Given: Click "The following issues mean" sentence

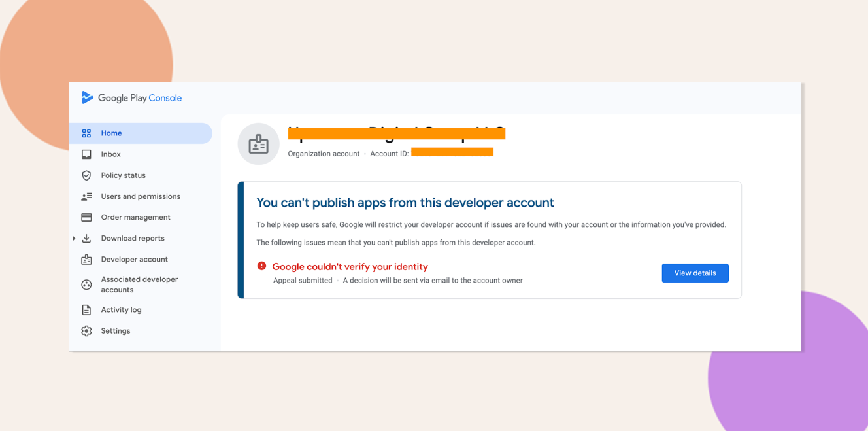Looking at the screenshot, I should coord(395,243).
